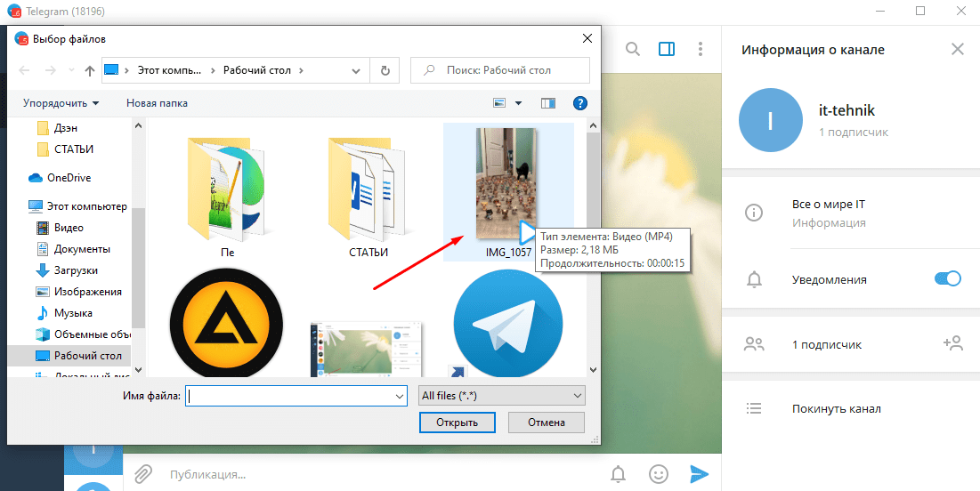This screenshot has width=980, height=491.
Task: Open the three-dot menu in Telegram header
Action: pos(701,49)
